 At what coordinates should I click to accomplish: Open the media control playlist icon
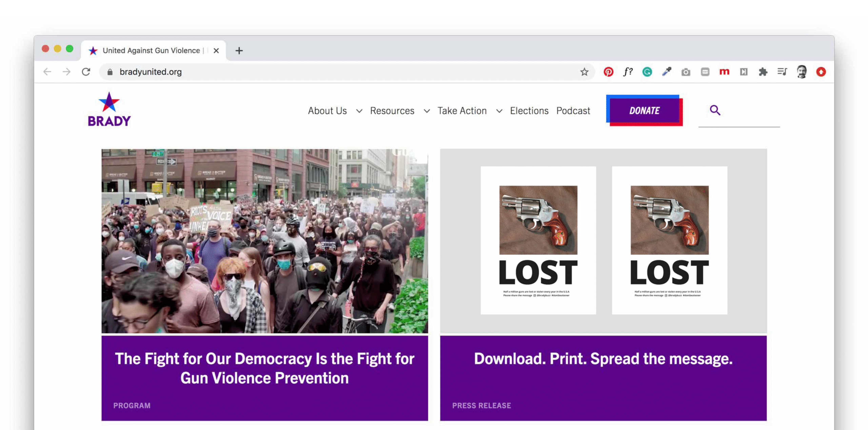pyautogui.click(x=782, y=72)
